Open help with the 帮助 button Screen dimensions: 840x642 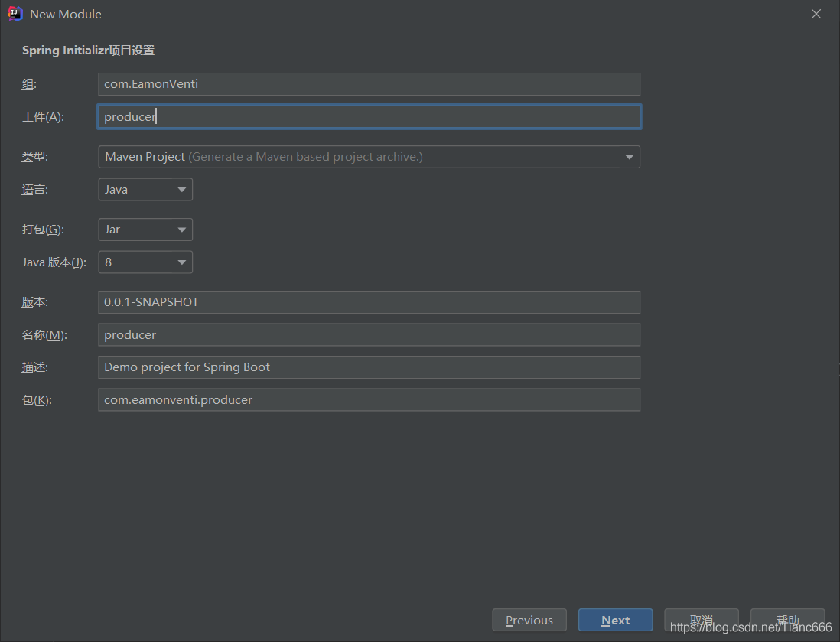coord(787,620)
